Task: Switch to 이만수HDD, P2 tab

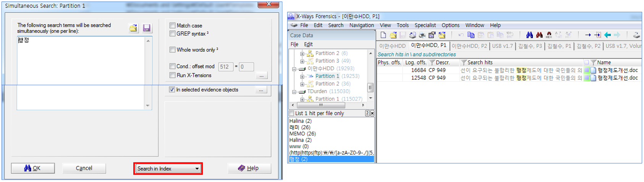Action: (469, 46)
